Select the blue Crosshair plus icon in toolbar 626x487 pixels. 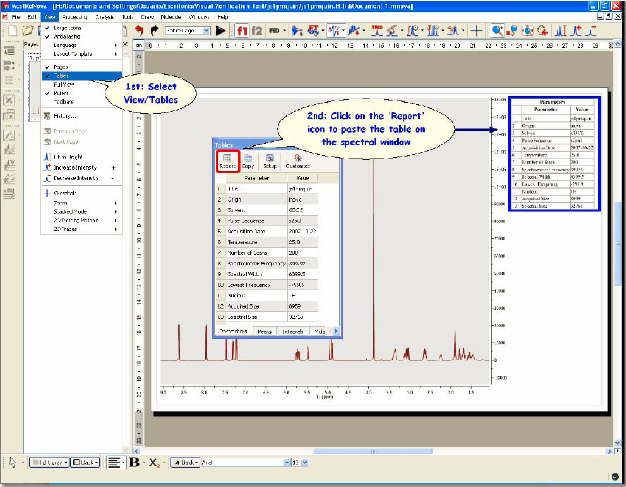(x=476, y=30)
